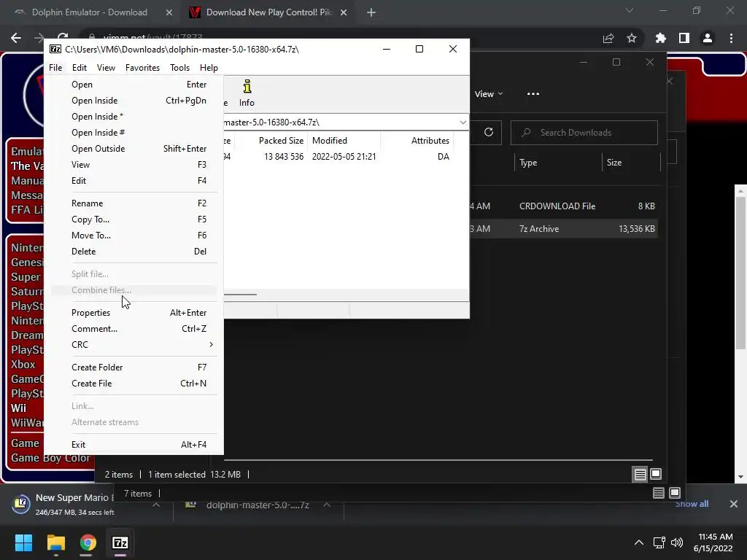Screen dimensions: 747x560
Task: Close the Dolphin Emulator - Download tab
Action: pyautogui.click(x=169, y=12)
